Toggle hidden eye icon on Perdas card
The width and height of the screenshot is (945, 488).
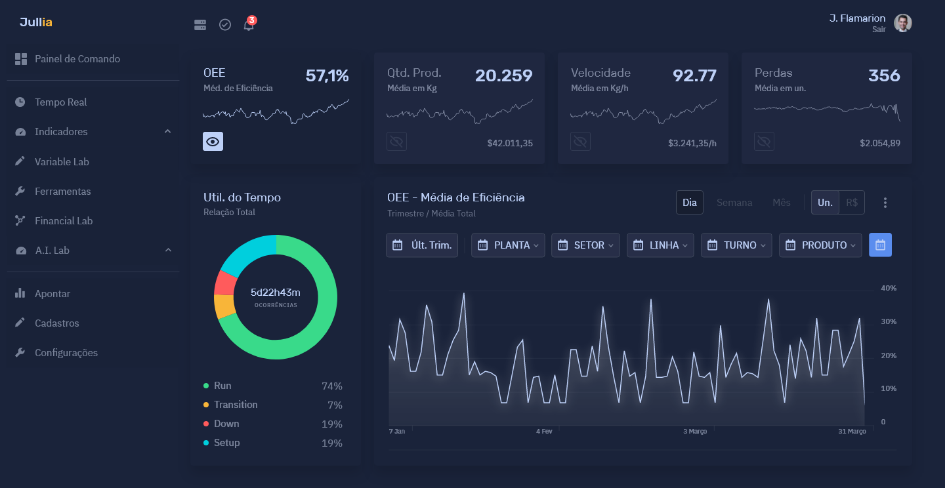click(764, 142)
